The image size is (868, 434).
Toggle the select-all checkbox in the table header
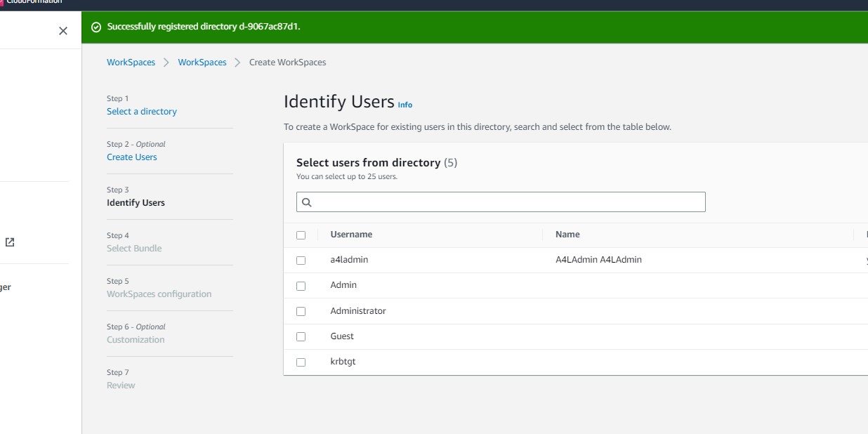click(301, 235)
